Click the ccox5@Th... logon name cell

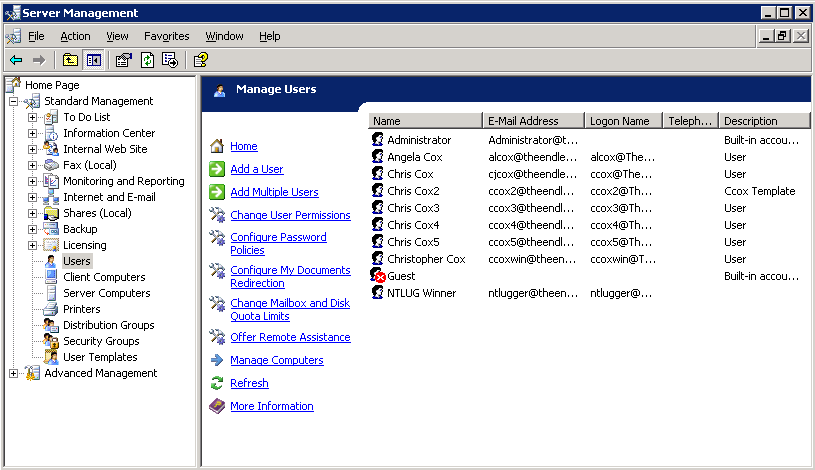coord(621,242)
